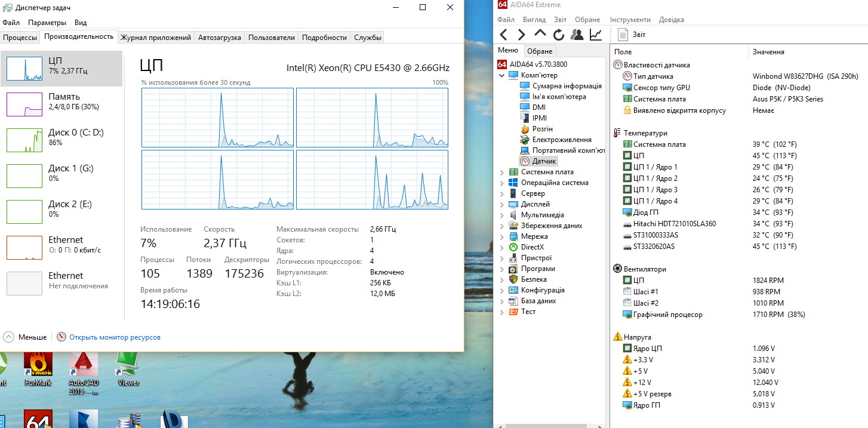The width and height of the screenshot is (868, 428).
Task: Click the Пристрої devices icon in tree
Action: coord(513,258)
